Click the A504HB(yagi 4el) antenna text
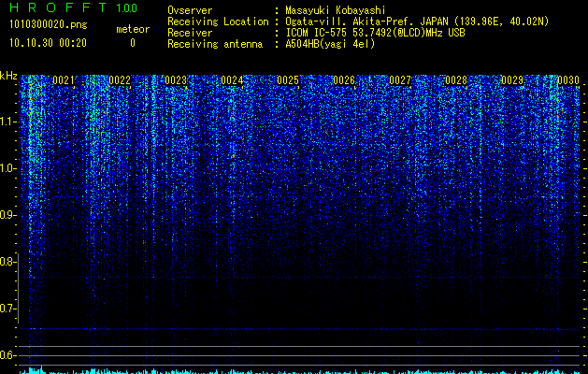The image size is (588, 374). coord(330,44)
